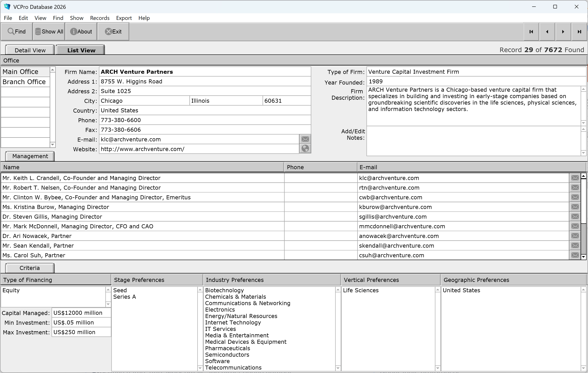588x373 pixels.
Task: Click the City field containing Chicago
Action: point(144,101)
